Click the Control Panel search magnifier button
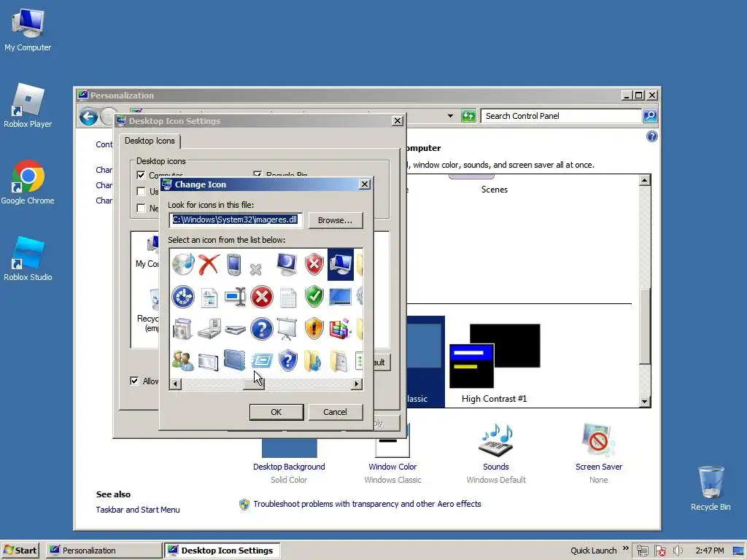This screenshot has height=560, width=747. pos(650,116)
